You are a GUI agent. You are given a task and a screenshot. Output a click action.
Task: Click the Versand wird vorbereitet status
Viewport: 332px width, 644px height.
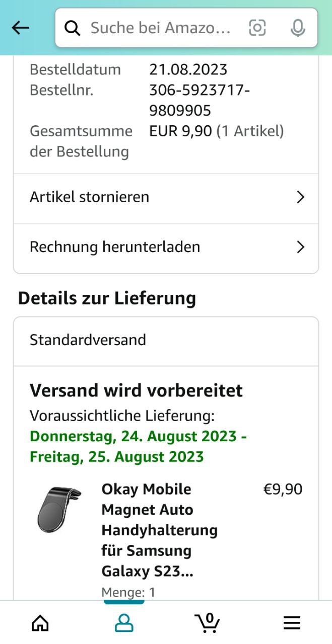pyautogui.click(x=136, y=390)
